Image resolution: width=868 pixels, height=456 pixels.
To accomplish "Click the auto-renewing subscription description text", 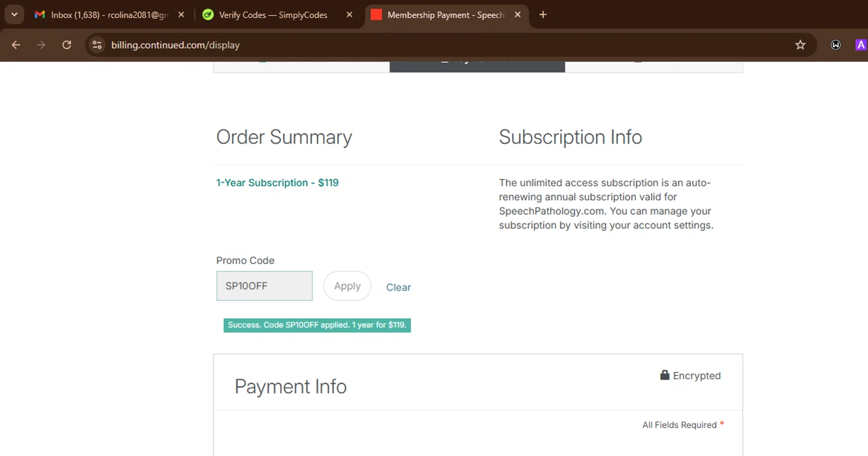I will coord(606,204).
